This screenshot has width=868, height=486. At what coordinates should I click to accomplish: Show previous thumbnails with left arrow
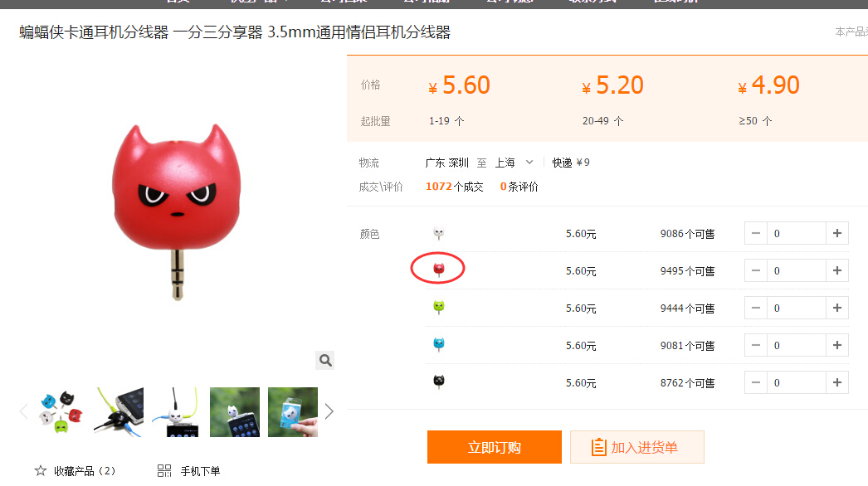coord(23,411)
